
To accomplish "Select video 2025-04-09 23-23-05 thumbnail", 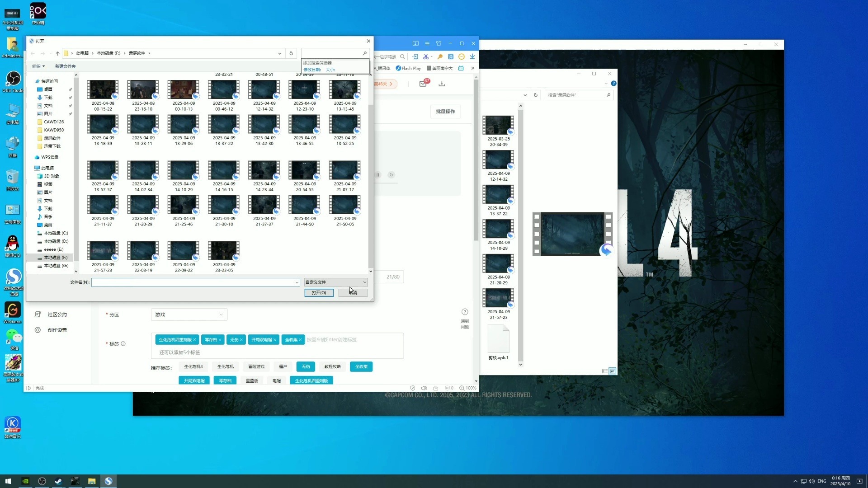I will coord(224,251).
